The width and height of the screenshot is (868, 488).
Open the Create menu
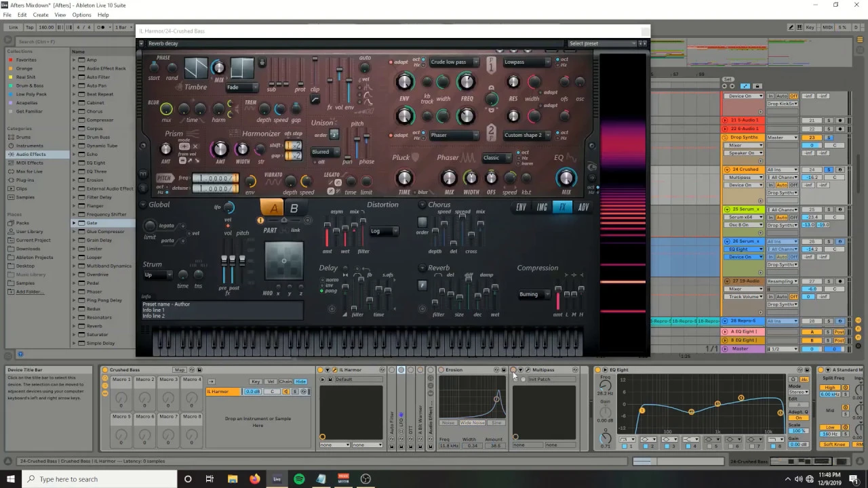click(41, 15)
